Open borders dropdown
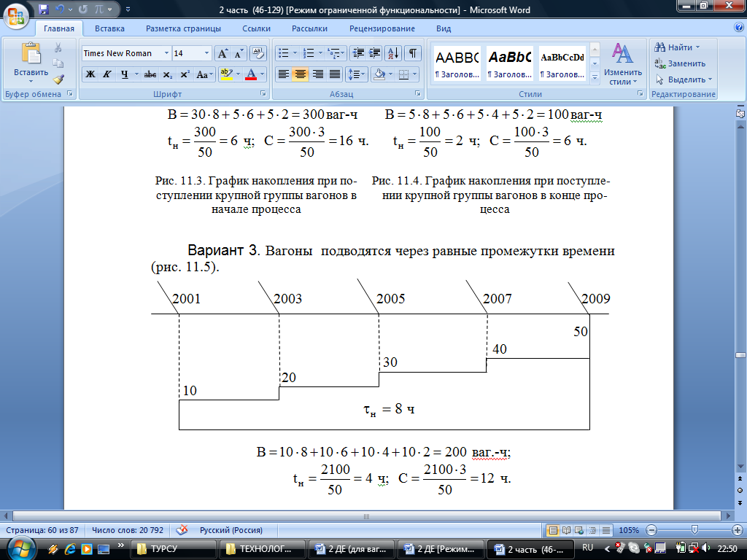 click(414, 74)
